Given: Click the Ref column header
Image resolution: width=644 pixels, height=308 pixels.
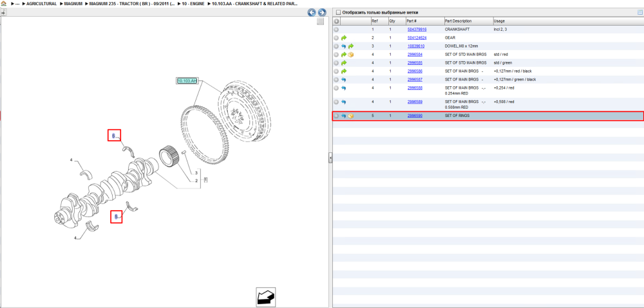Looking at the screenshot, I should click(x=379, y=21).
